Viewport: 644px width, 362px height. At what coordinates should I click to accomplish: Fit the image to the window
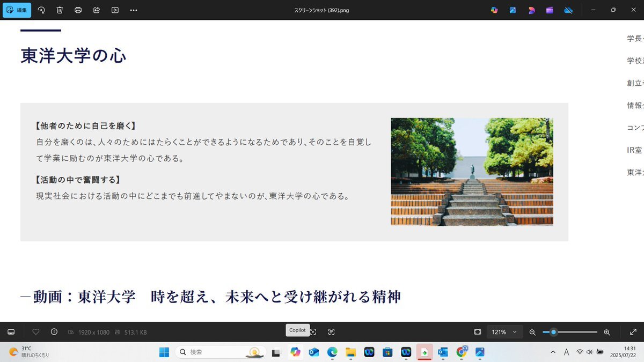[478, 332]
